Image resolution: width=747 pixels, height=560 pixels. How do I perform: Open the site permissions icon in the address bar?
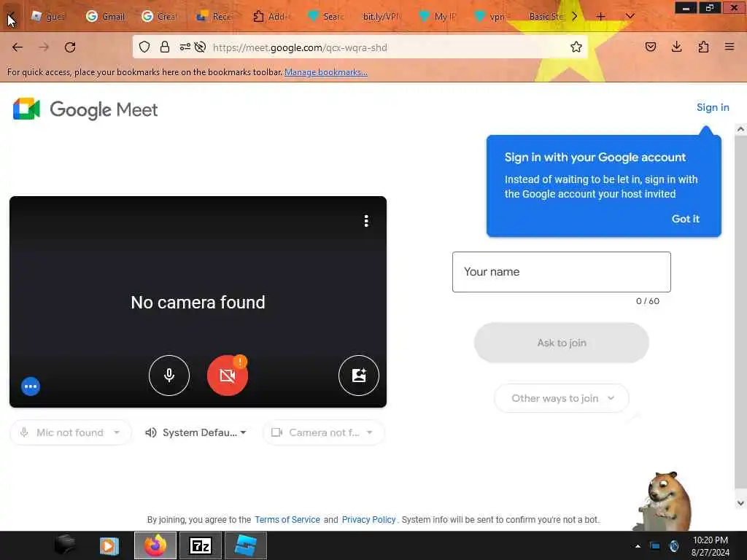click(185, 47)
